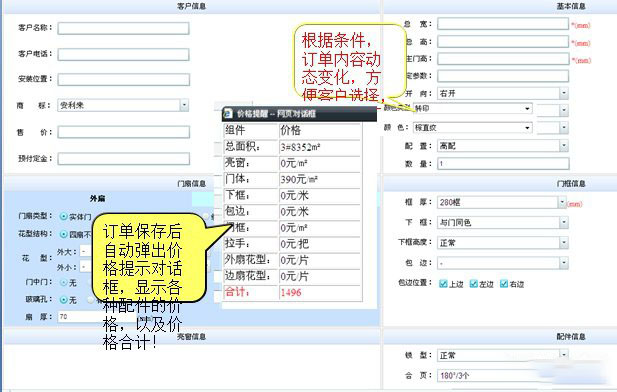
Task: Check the 上边 edge position checkbox
Action: point(443,284)
